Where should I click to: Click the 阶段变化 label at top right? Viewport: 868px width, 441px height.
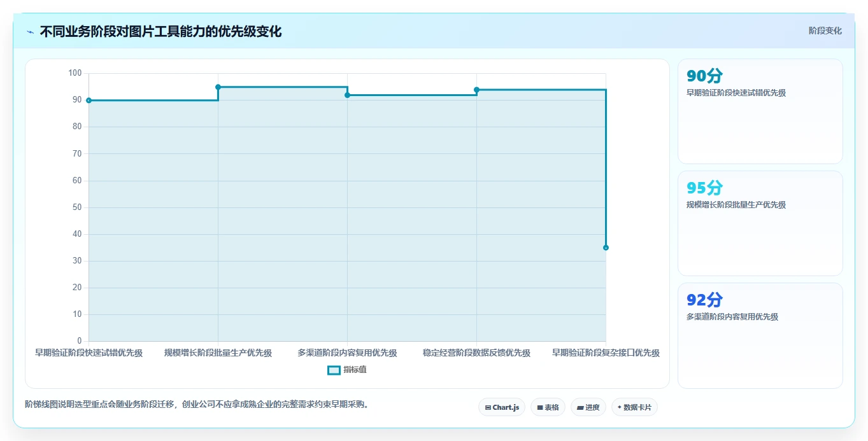(825, 31)
